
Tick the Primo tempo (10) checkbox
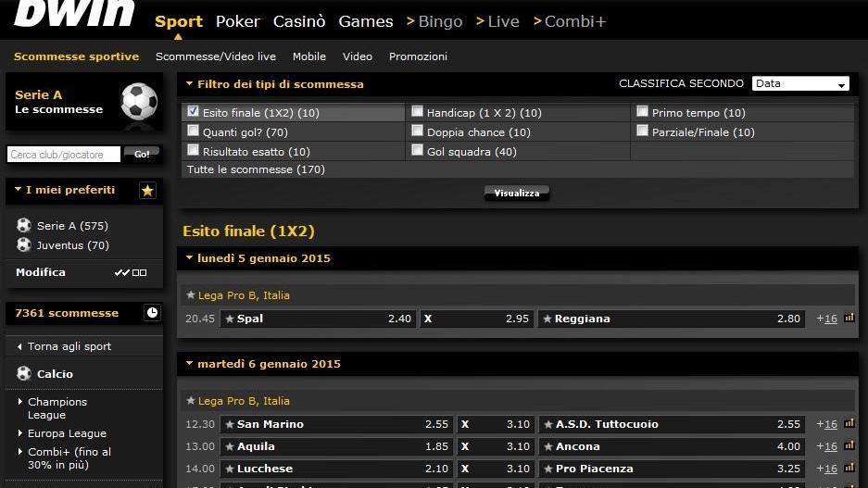click(642, 111)
